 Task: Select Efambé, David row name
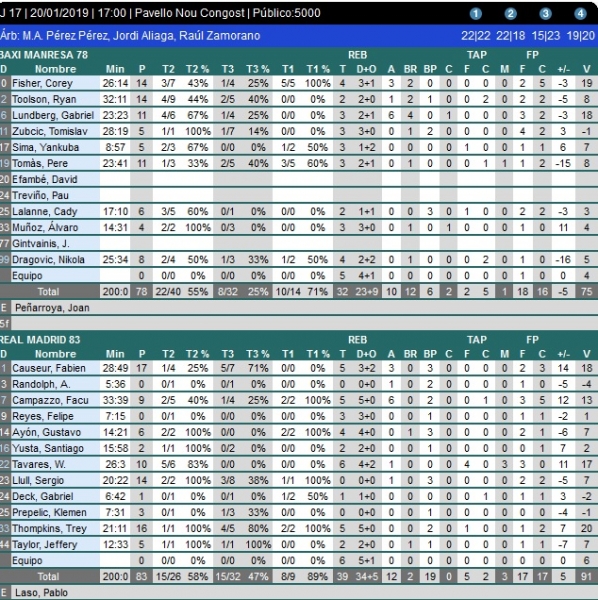pyautogui.click(x=44, y=179)
